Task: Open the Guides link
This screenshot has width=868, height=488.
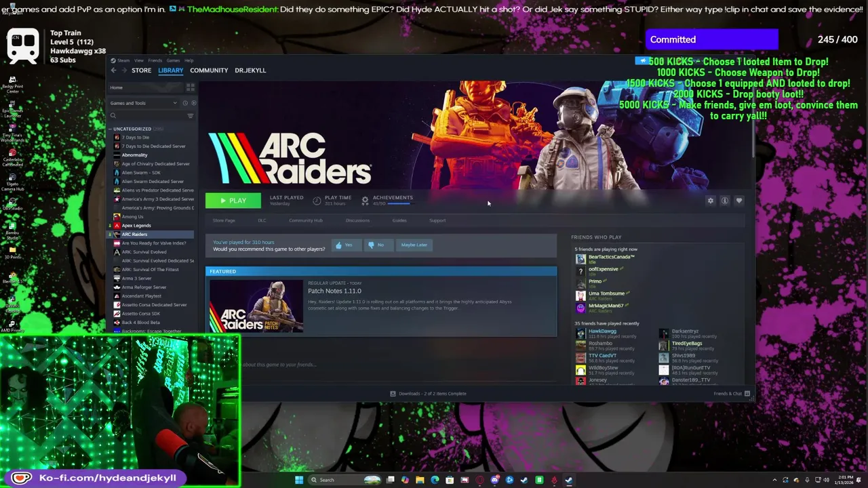Action: (x=399, y=220)
